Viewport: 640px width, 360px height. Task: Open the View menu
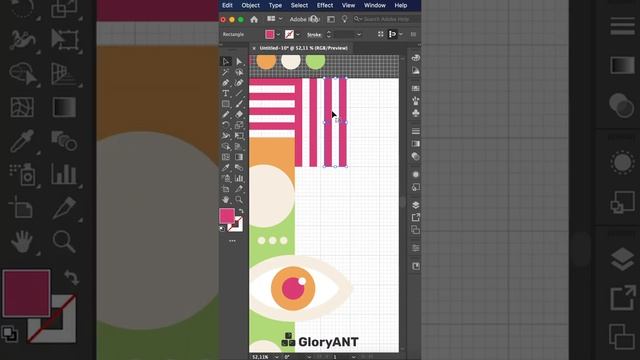[x=348, y=5]
